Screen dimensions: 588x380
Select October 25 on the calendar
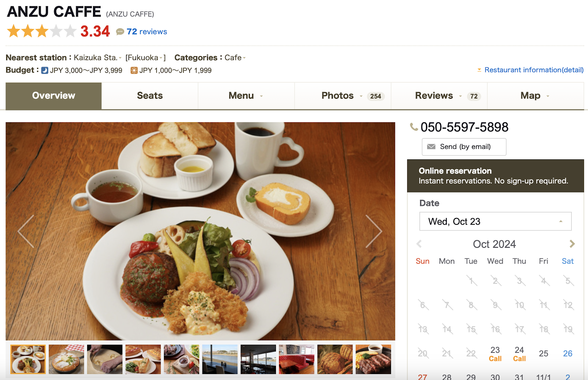[x=544, y=354]
